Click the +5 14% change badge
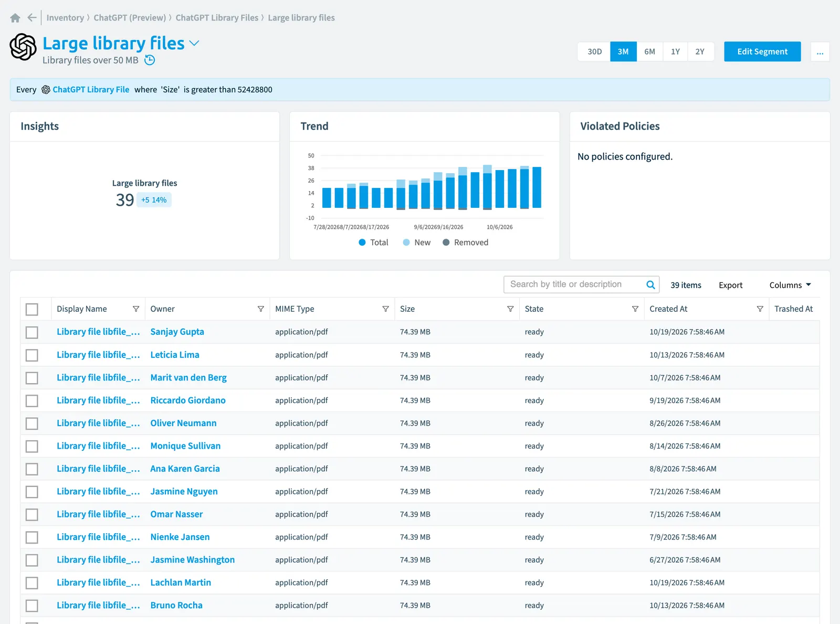This screenshot has height=624, width=840. pyautogui.click(x=154, y=200)
